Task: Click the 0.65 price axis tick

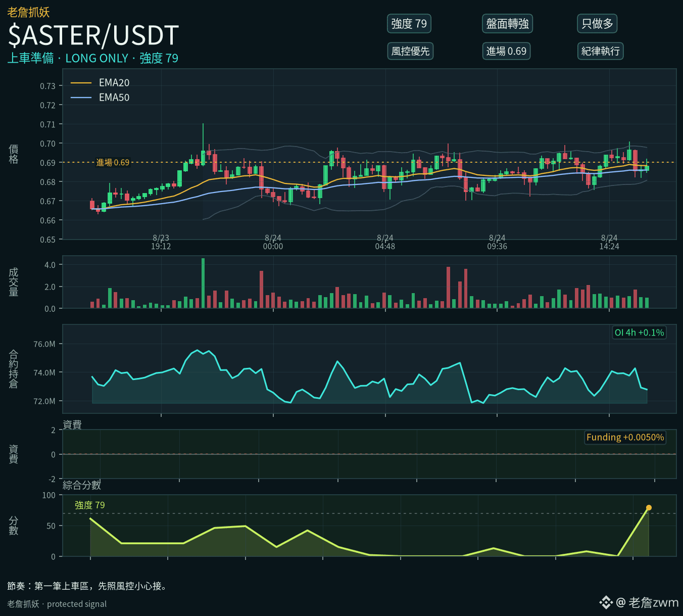Action: [x=48, y=240]
